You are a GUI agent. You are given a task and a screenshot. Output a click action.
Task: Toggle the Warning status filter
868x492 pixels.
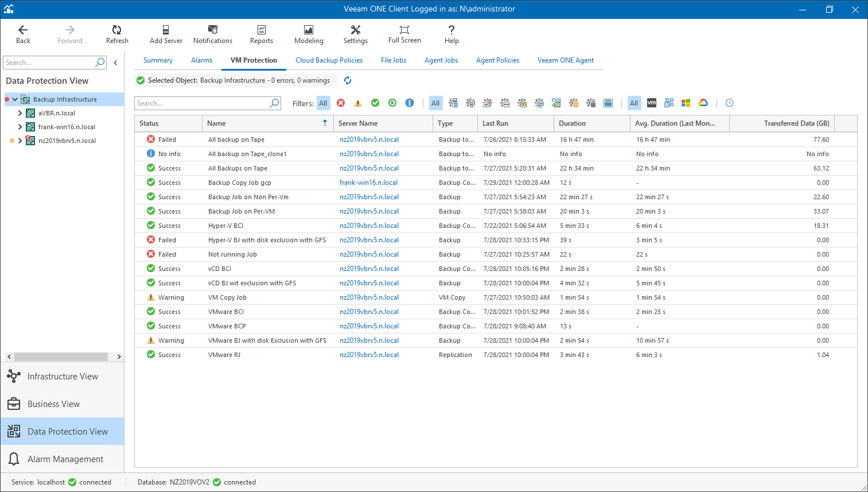tap(358, 103)
